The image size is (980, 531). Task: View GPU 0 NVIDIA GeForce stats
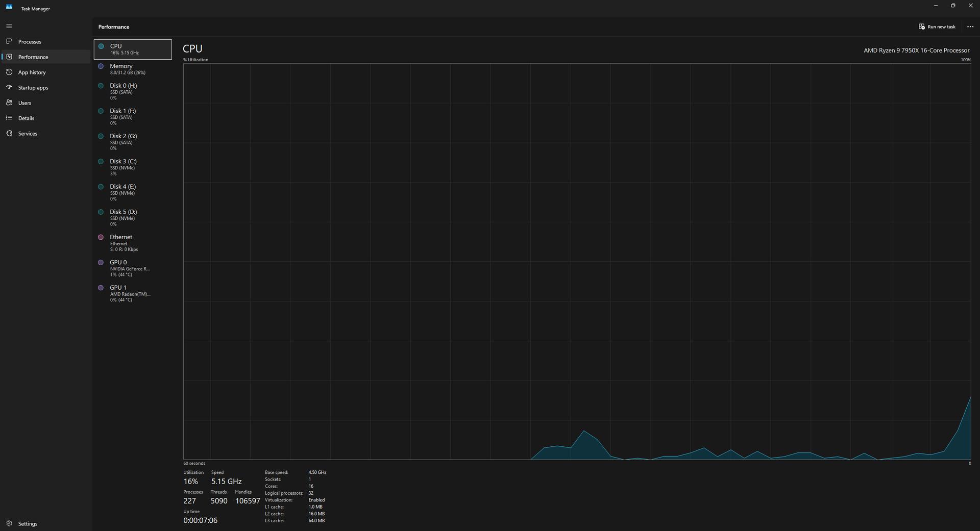[x=132, y=268]
